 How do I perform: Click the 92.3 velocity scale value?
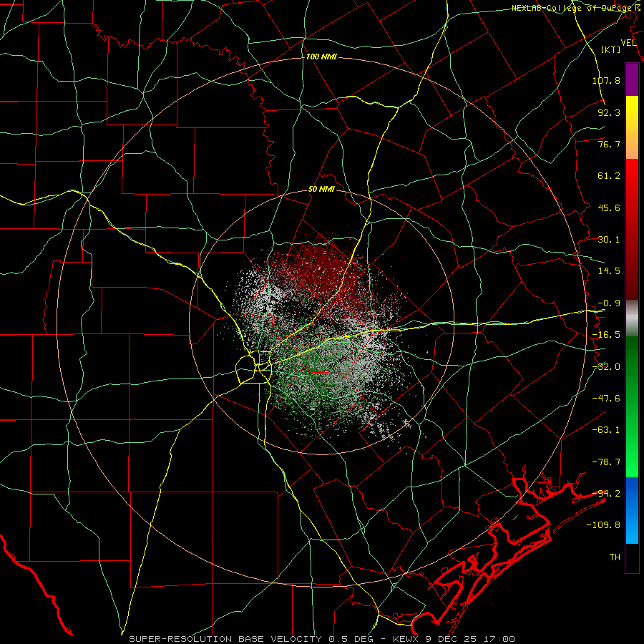[x=609, y=112]
